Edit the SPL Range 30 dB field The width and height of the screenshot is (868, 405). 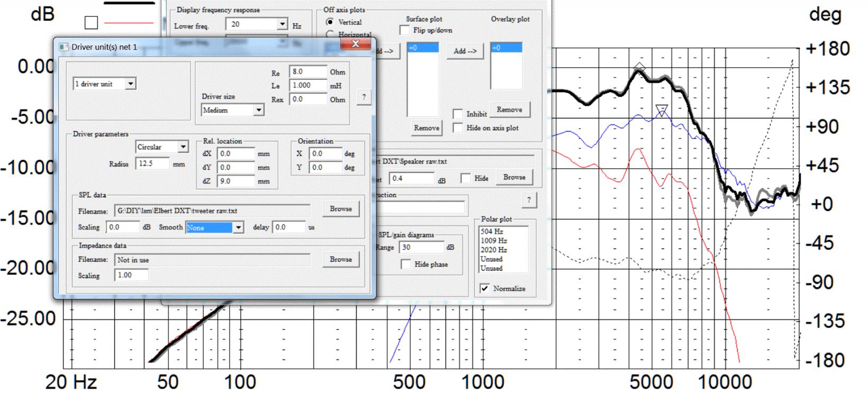(421, 247)
